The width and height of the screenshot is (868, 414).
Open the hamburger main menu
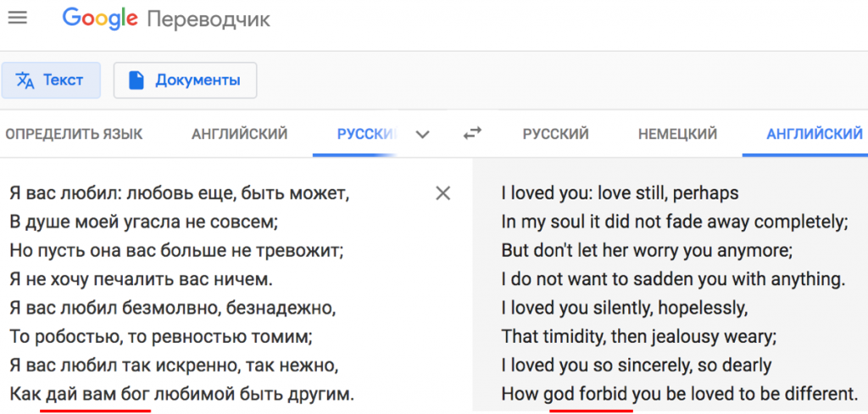17,19
